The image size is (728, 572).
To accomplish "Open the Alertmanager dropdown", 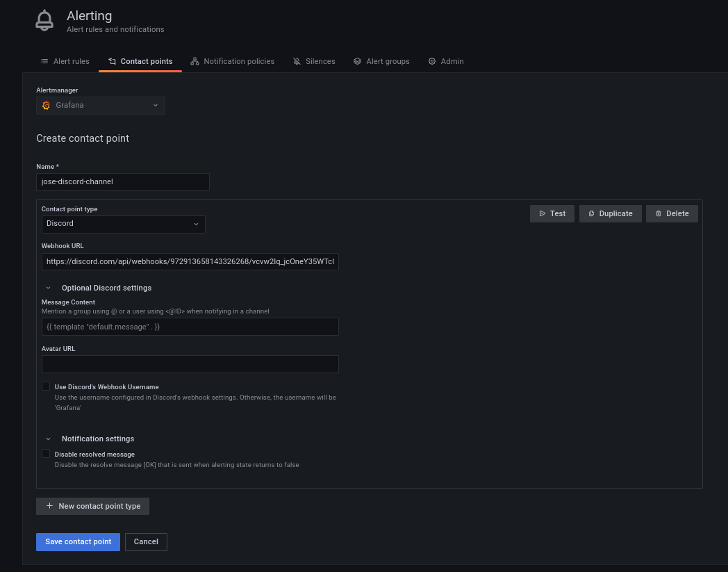I will click(x=101, y=106).
